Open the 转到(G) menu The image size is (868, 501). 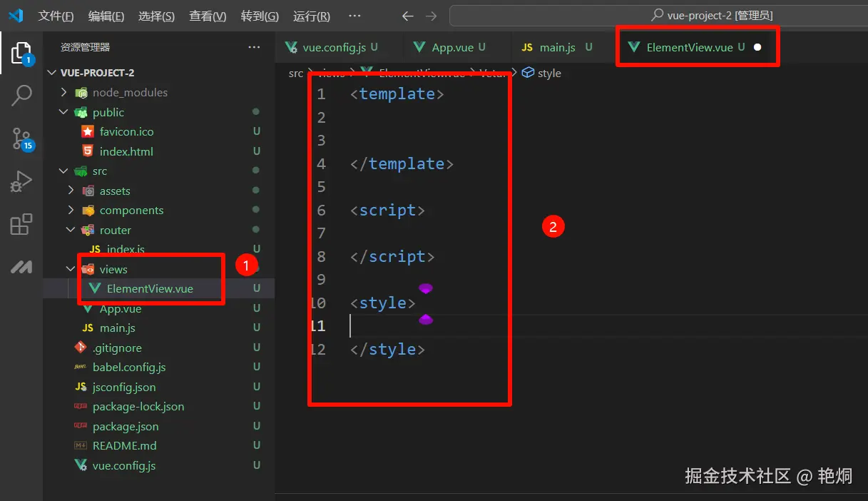[260, 16]
